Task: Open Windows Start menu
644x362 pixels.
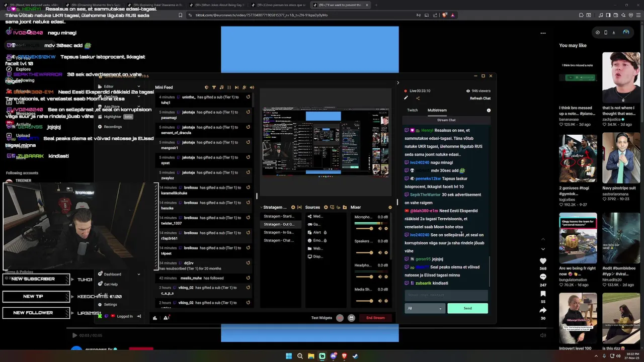Action: (x=289, y=356)
